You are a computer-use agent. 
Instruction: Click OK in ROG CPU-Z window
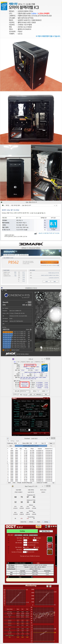(x=45, y=433)
